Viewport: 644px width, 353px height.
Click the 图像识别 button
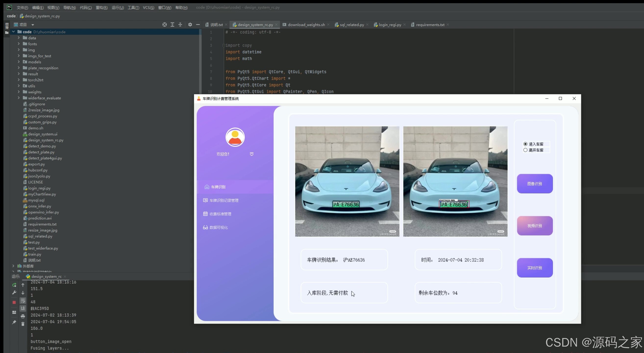tap(535, 184)
